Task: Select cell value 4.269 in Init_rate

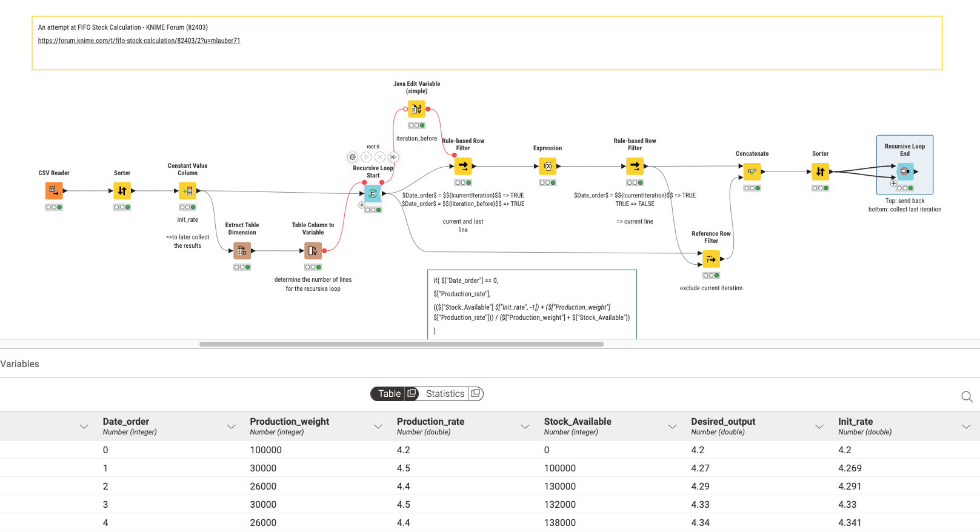Action: [850, 468]
